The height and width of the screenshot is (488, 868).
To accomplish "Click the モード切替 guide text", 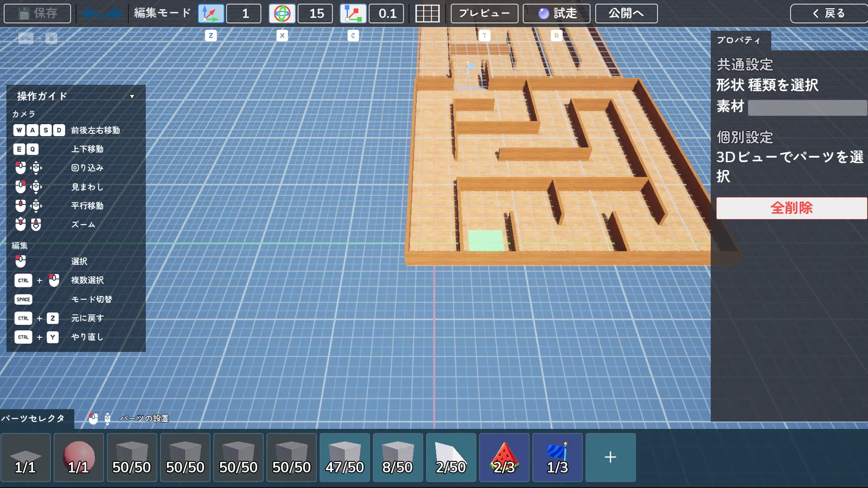I will [92, 299].
